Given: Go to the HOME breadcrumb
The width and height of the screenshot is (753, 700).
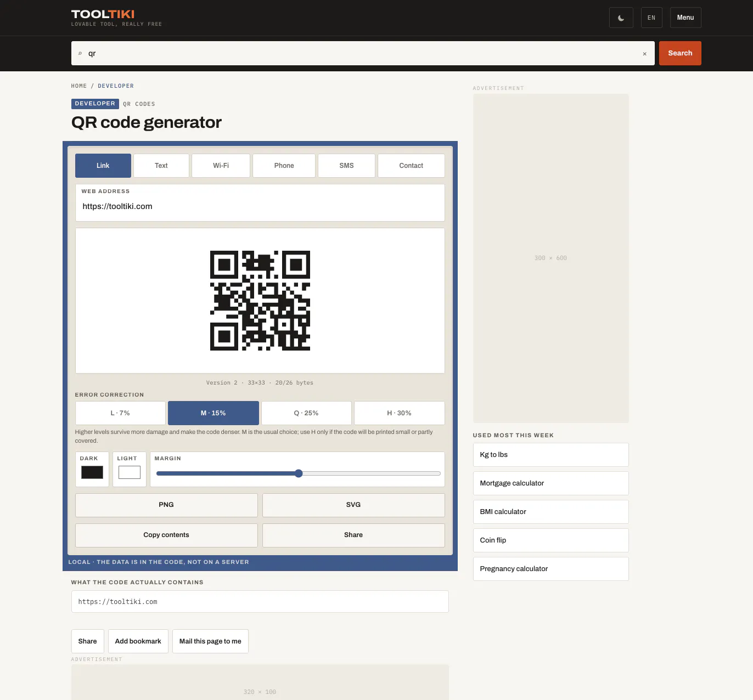Looking at the screenshot, I should coord(79,86).
